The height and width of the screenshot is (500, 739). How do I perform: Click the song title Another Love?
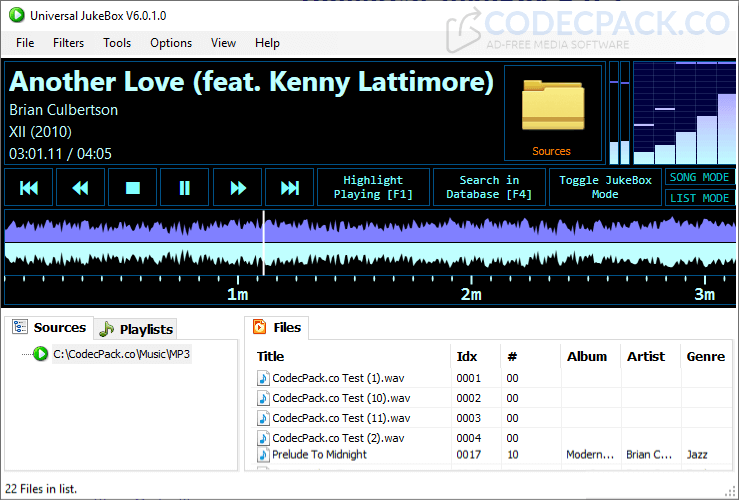click(x=251, y=81)
